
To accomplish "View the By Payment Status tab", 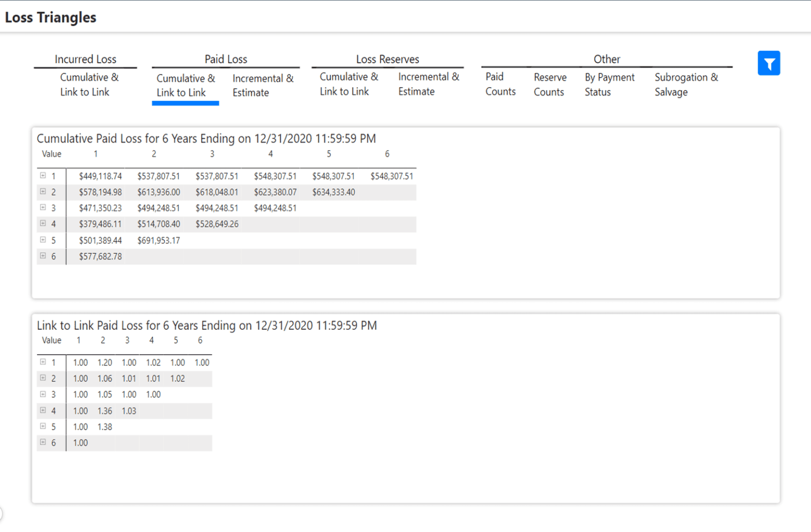I will [609, 84].
